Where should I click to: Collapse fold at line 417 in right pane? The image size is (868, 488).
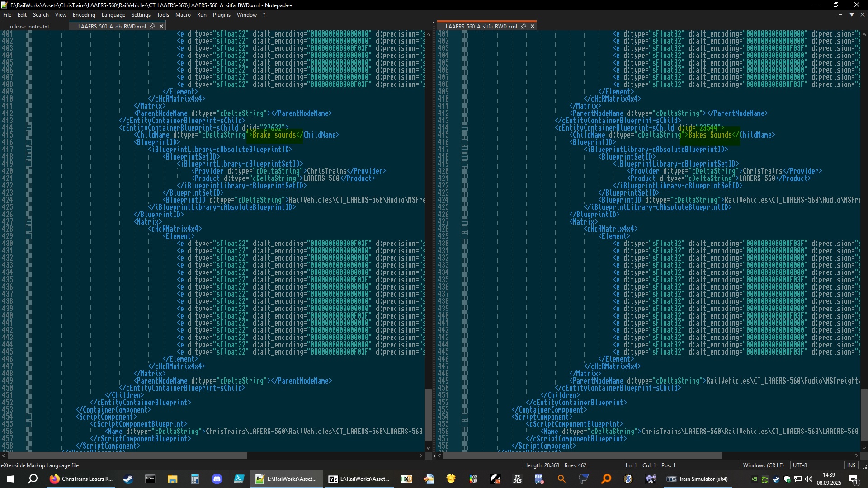pyautogui.click(x=465, y=150)
